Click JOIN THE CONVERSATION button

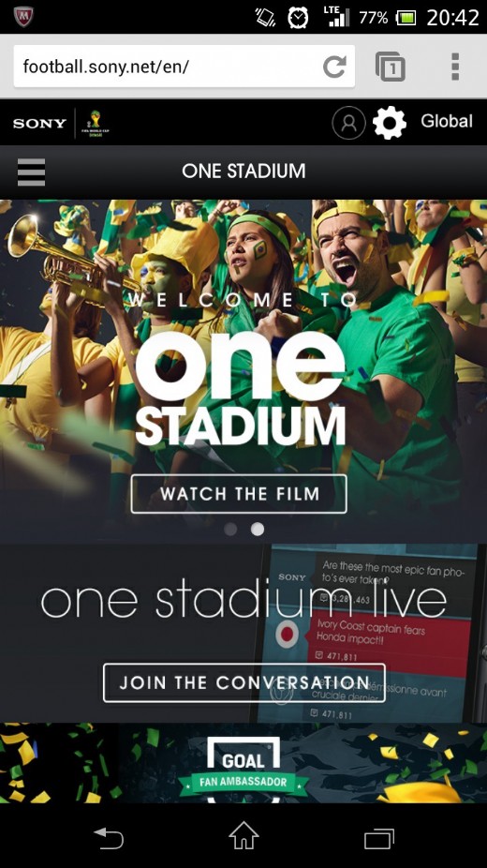point(243,682)
